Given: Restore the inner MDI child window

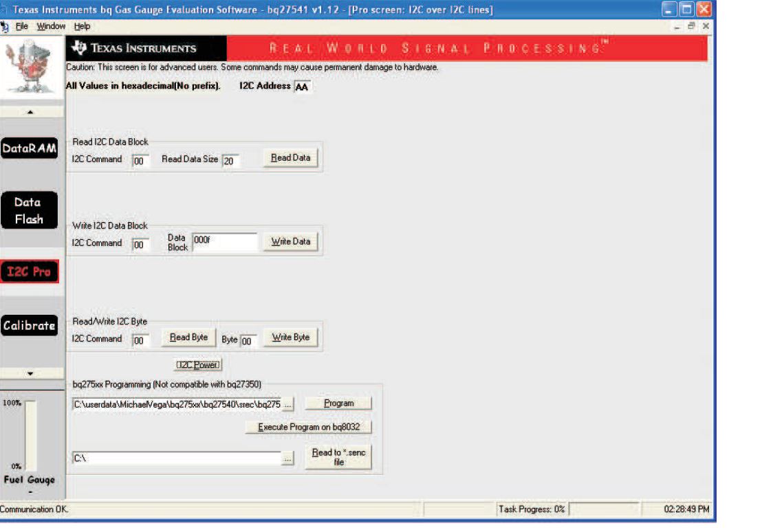Looking at the screenshot, I should point(691,26).
